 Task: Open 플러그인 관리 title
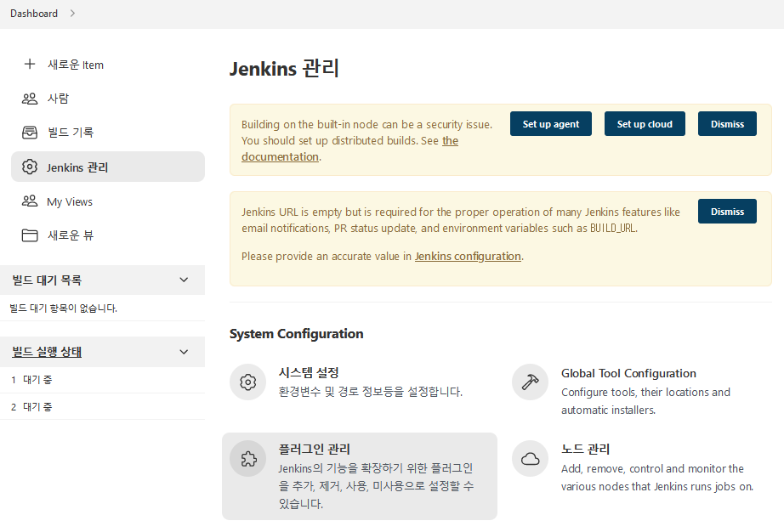(314, 449)
